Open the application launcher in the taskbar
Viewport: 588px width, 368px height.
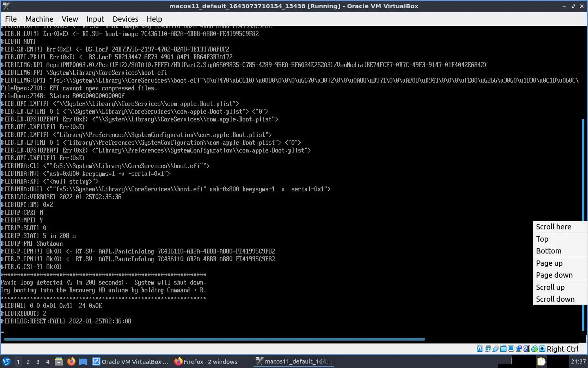[7, 361]
